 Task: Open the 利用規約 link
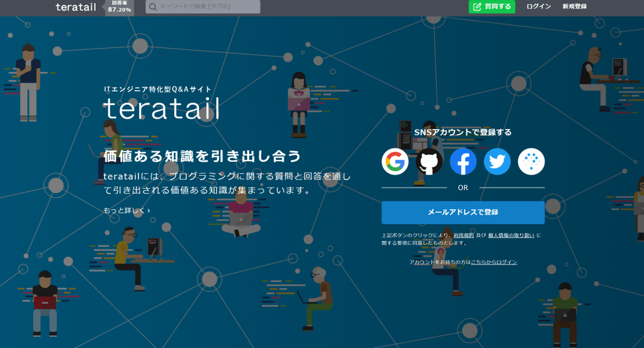coord(464,235)
